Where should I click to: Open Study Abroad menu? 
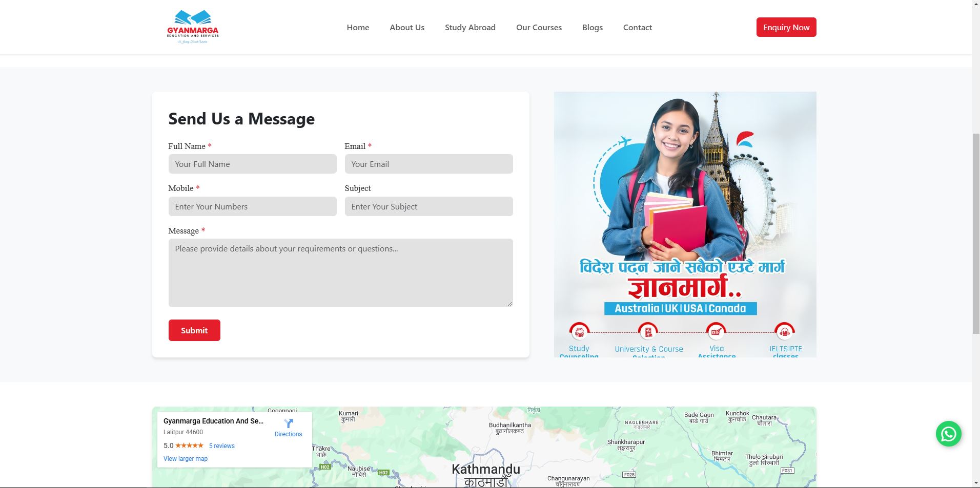point(470,27)
